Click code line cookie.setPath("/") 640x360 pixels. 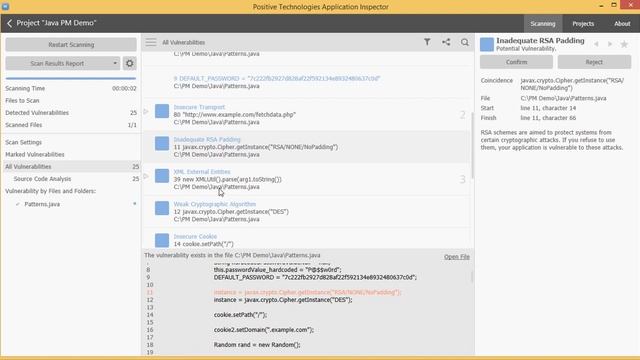click(240, 315)
